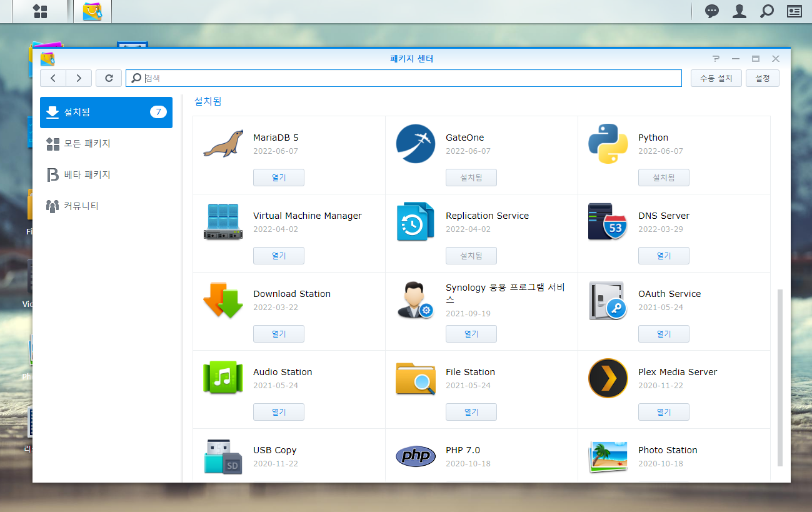Refresh the package list
812x512 pixels.
tap(109, 78)
